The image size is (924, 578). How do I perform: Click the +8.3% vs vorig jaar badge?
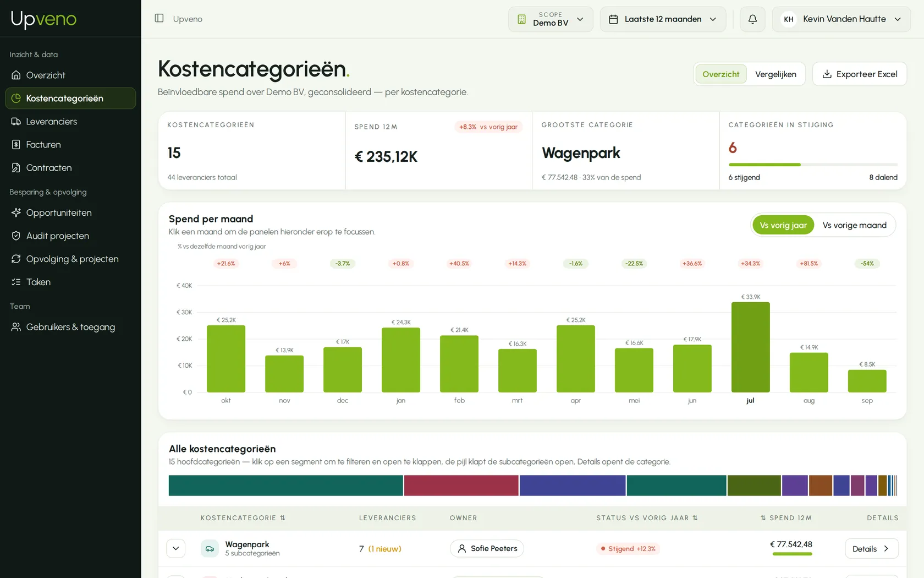coord(488,127)
